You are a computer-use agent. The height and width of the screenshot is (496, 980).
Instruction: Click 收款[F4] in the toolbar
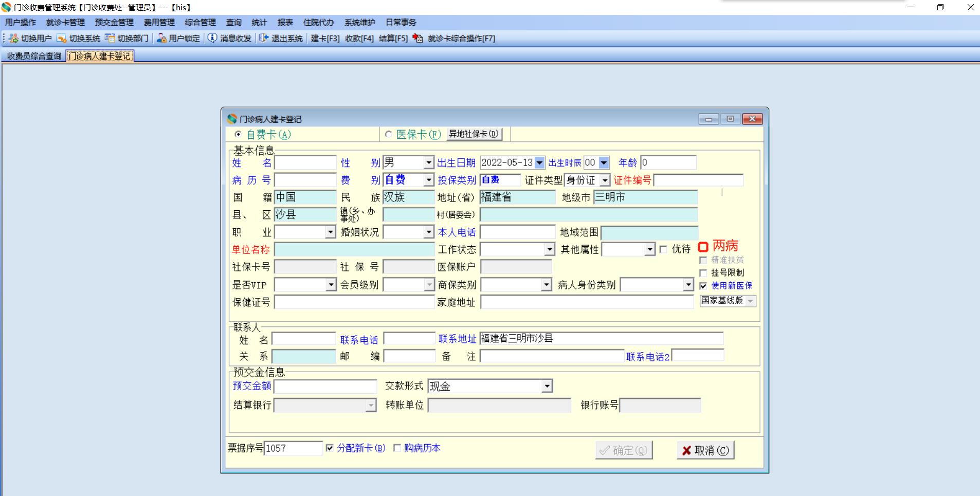pyautogui.click(x=359, y=39)
